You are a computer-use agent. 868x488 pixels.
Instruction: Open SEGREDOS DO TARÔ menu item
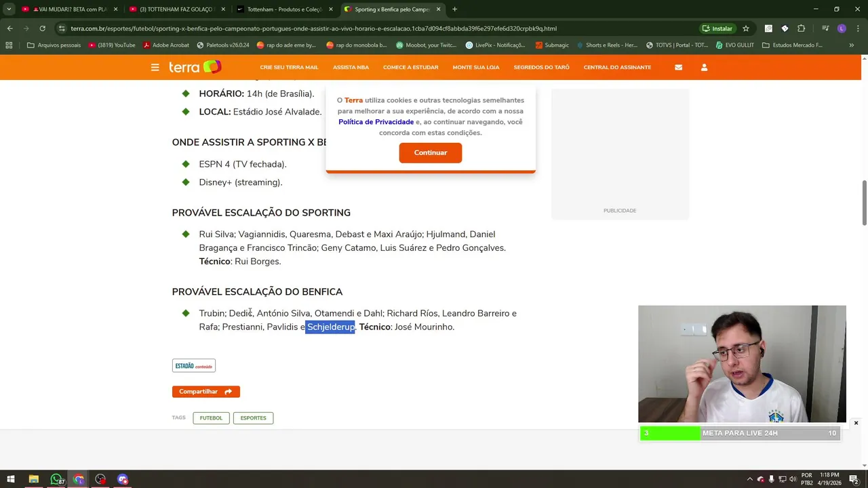541,67
